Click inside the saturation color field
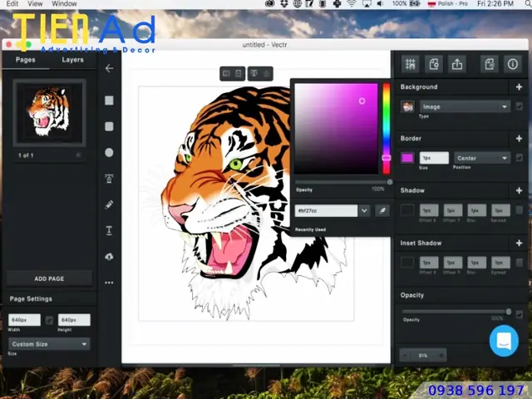The width and height of the screenshot is (532, 399). coord(336,129)
